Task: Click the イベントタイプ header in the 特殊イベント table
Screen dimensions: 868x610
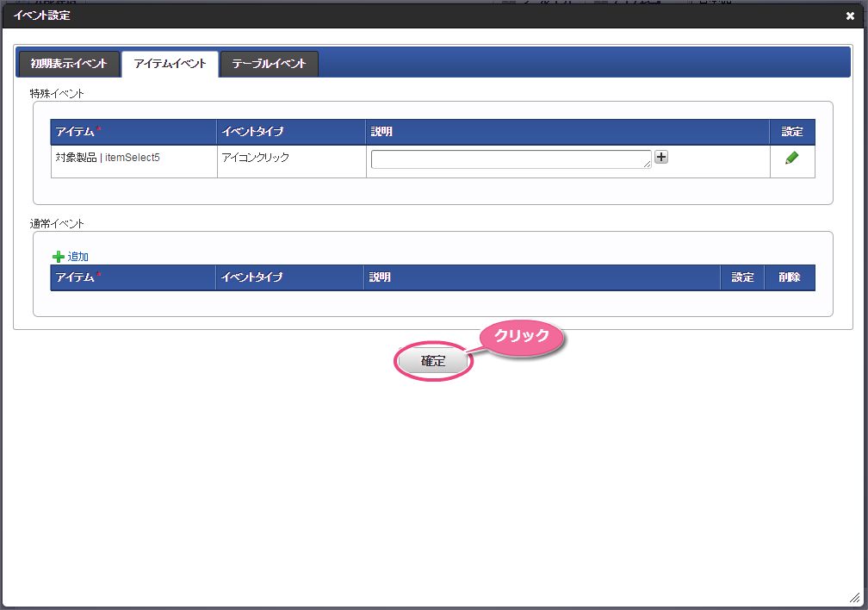Action: point(291,132)
